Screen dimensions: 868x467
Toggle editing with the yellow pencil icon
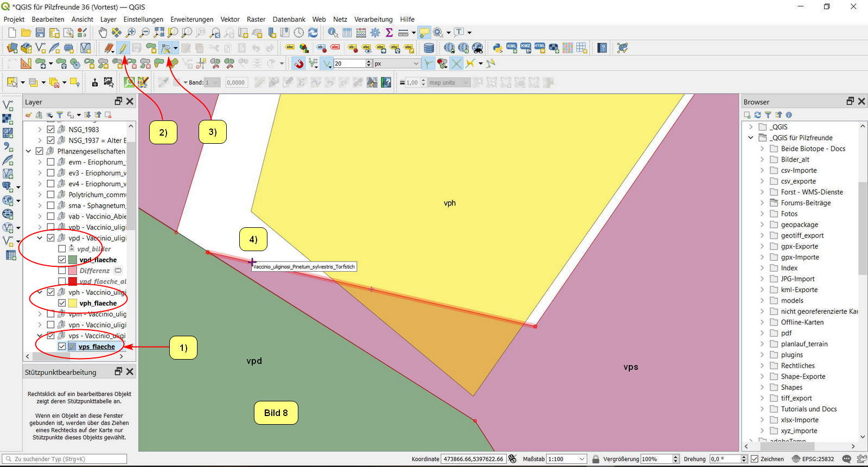pyautogui.click(x=123, y=48)
